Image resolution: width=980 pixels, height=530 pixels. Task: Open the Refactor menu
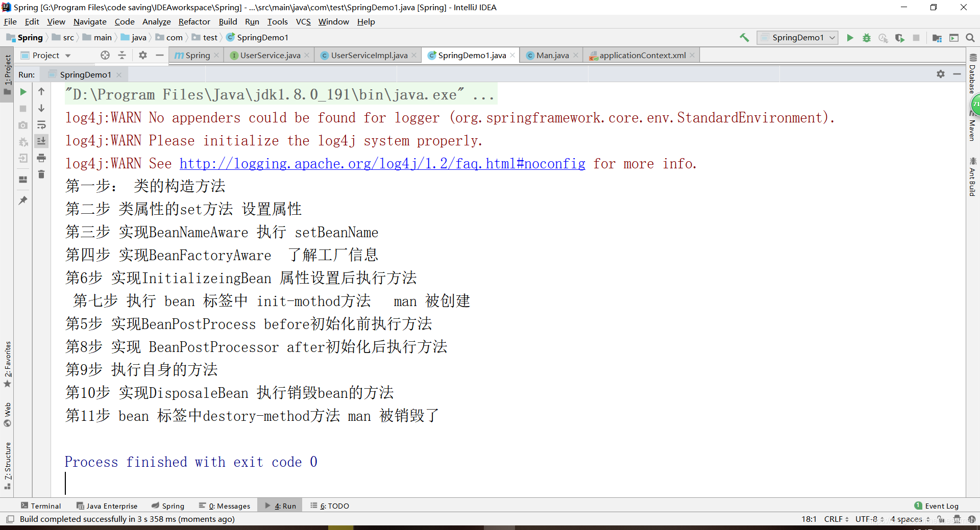pos(194,21)
